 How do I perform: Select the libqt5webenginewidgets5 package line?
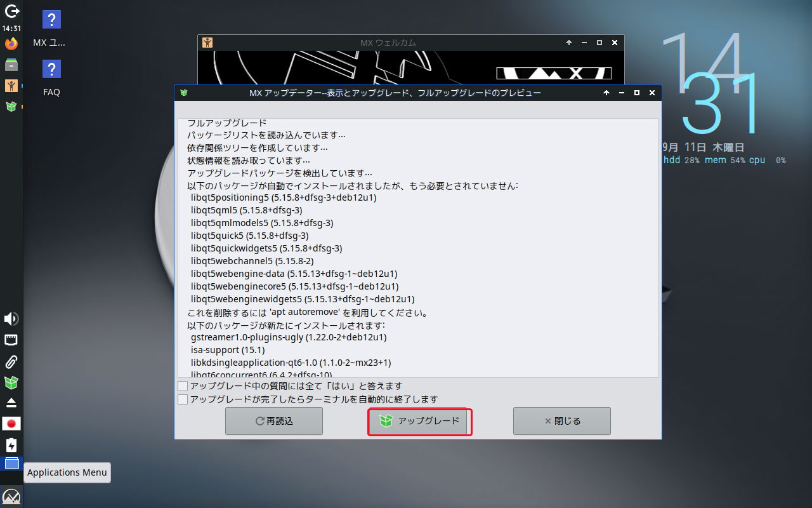(303, 299)
